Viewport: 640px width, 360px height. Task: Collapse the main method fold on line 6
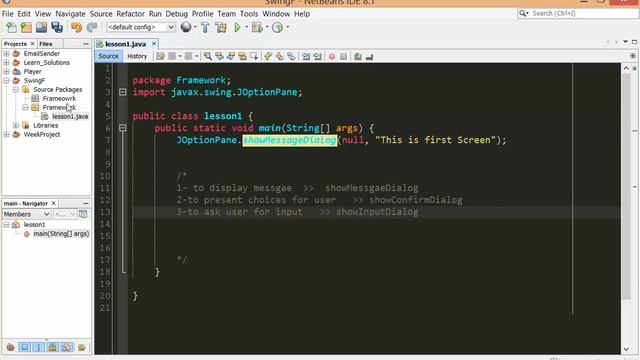click(122, 128)
